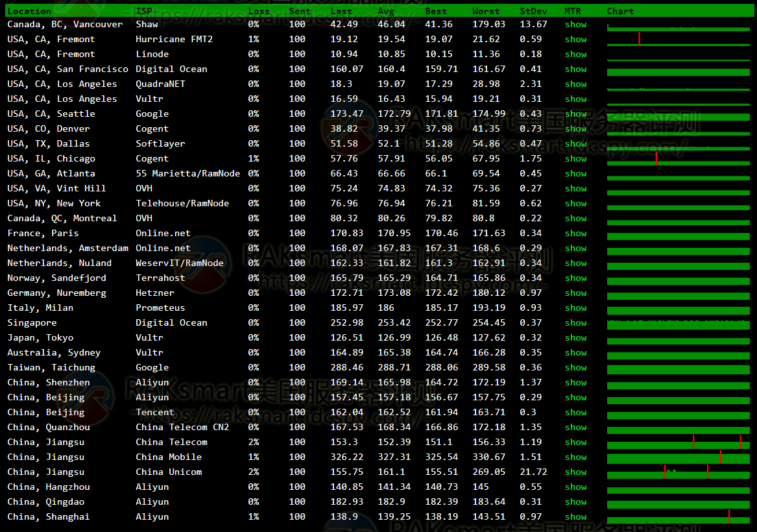This screenshot has width=757, height=532.
Task: Click the ISP column header
Action: point(144,10)
